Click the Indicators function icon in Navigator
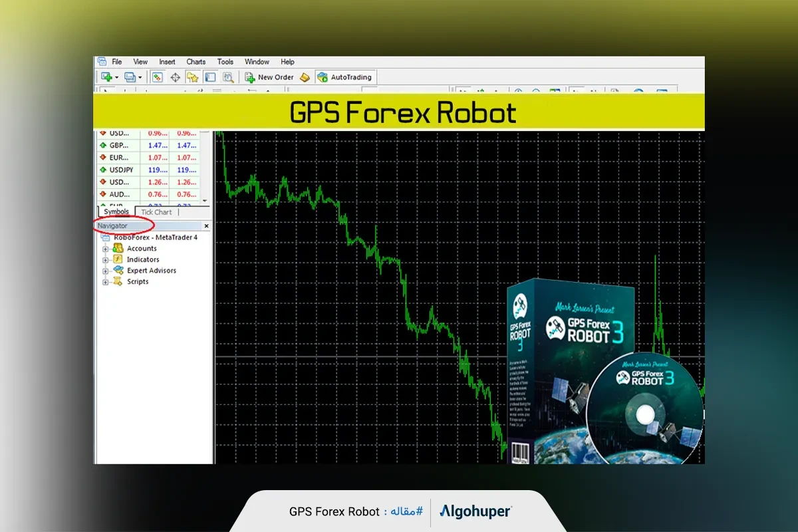 point(118,259)
